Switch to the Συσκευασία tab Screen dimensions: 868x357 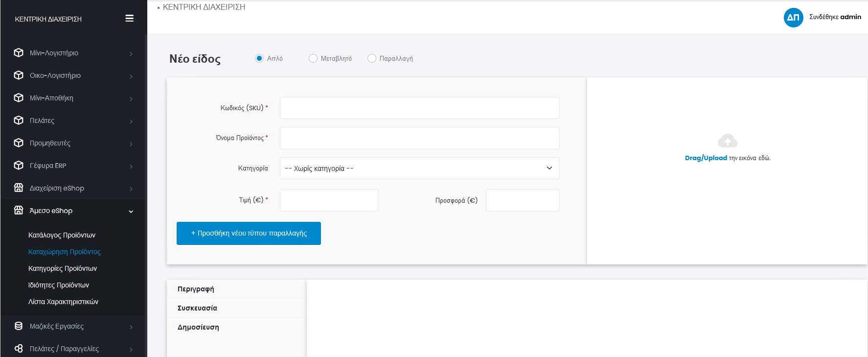197,308
